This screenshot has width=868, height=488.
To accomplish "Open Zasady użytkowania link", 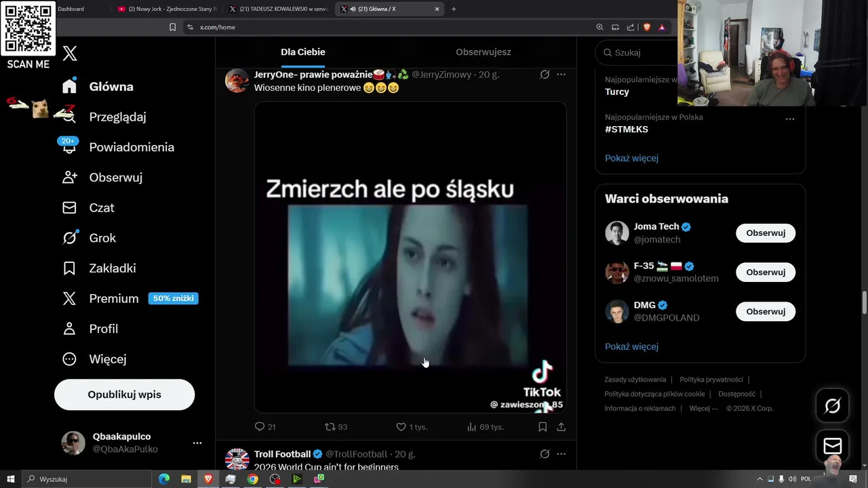I will tap(635, 380).
